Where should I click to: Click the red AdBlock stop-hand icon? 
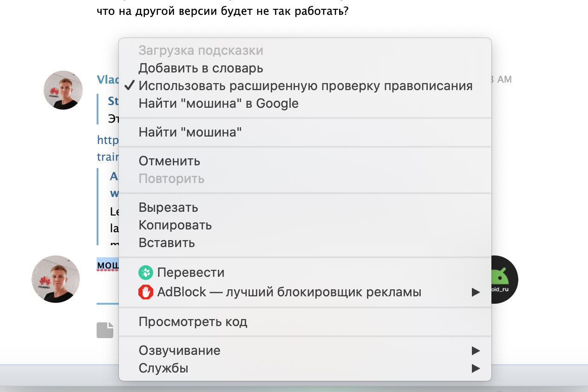(146, 292)
